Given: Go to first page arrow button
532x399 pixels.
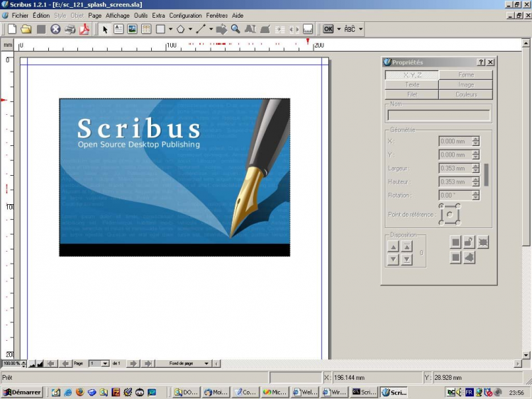Looking at the screenshot, I should click(51, 364).
